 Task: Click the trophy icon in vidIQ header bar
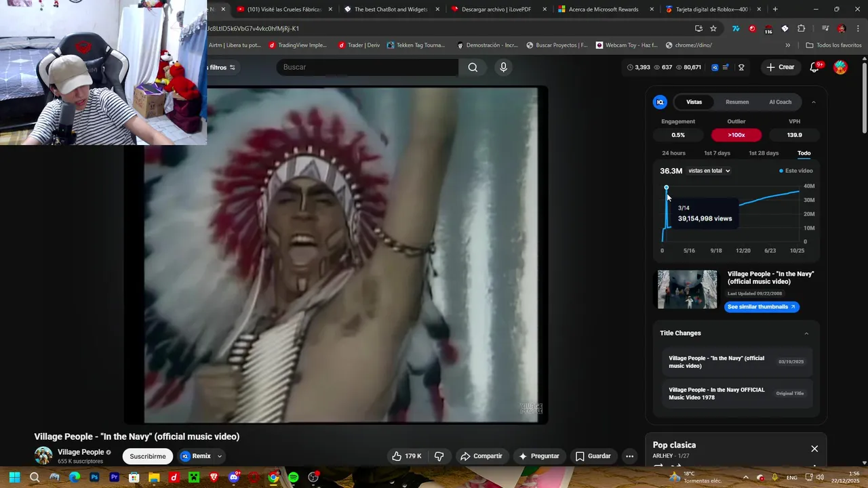(741, 67)
